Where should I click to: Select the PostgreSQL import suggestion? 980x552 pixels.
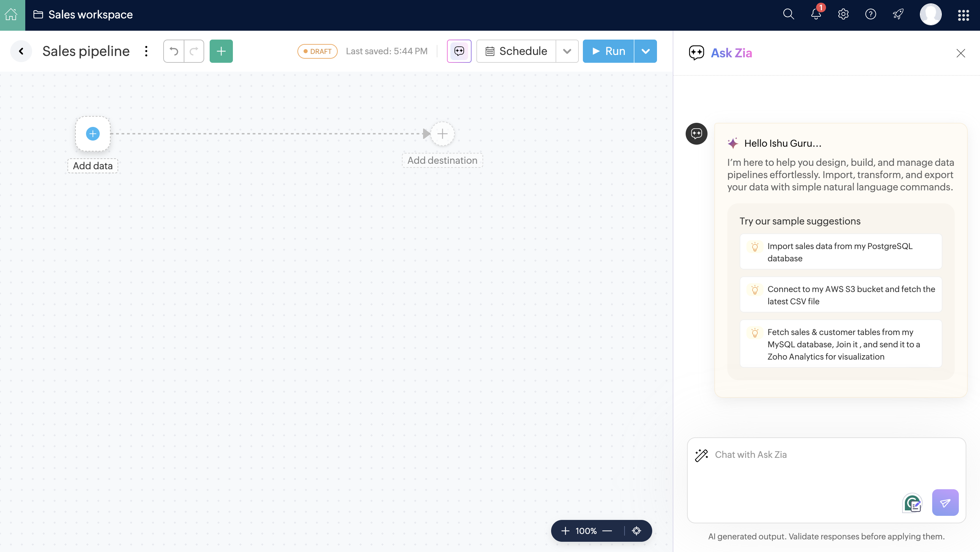click(840, 252)
